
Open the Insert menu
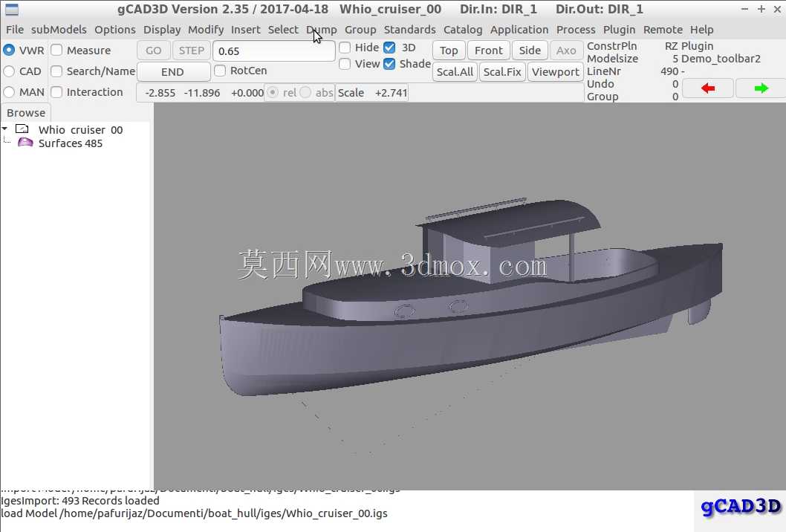click(x=246, y=30)
